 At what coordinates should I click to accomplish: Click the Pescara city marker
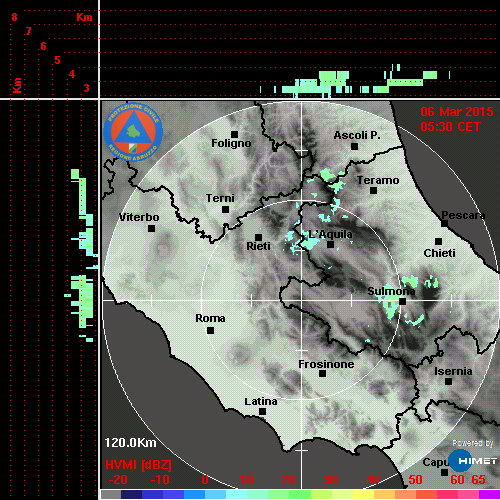(445, 223)
